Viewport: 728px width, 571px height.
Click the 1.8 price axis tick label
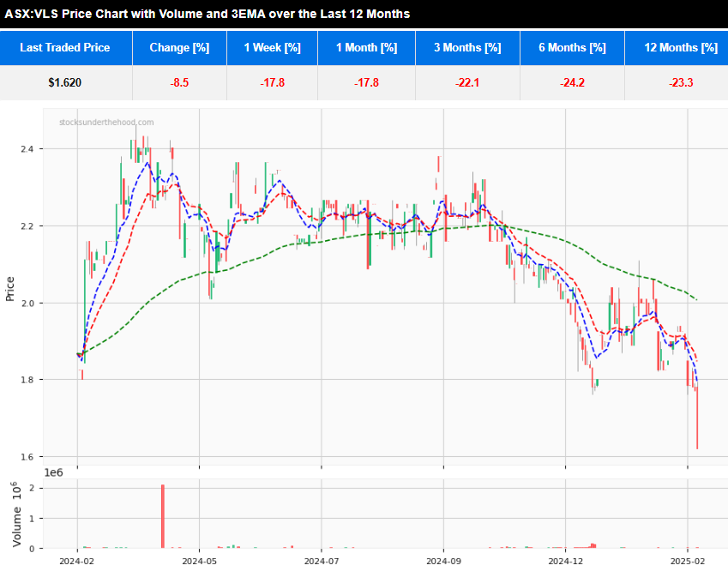[x=27, y=380]
